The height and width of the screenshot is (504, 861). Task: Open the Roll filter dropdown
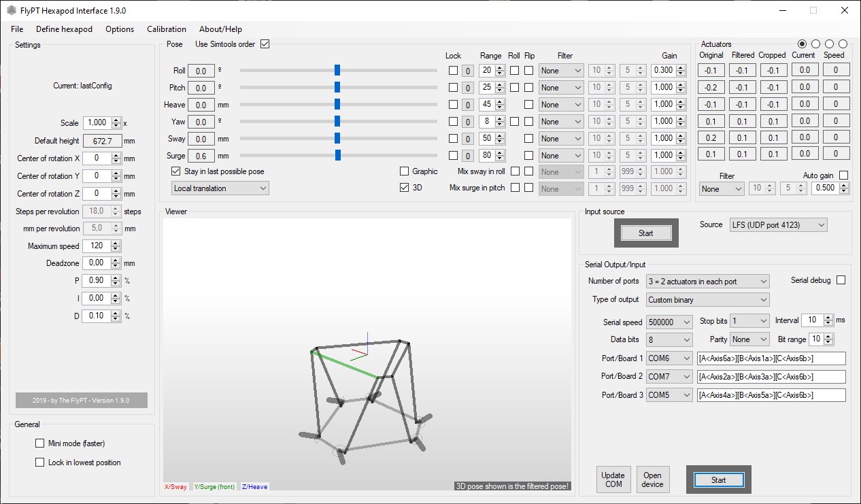(561, 71)
